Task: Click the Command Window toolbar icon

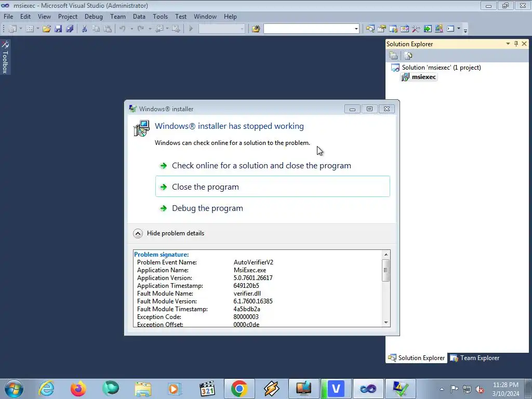Action: (450, 29)
